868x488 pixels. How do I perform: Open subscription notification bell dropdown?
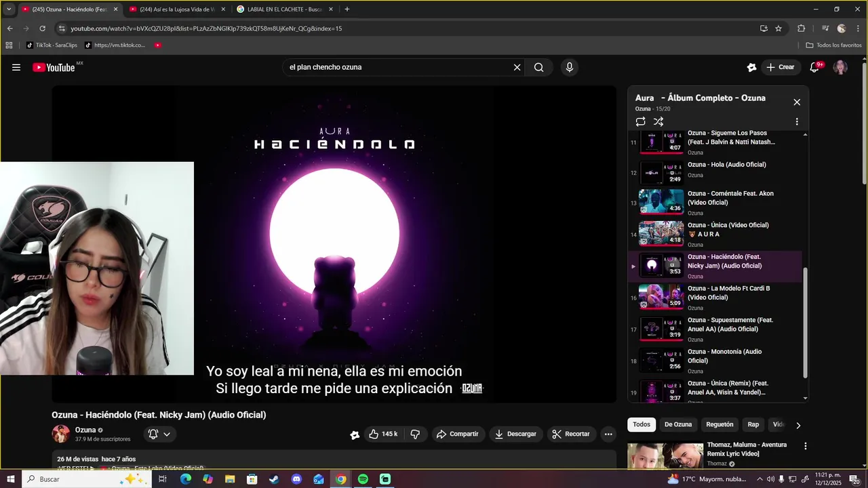click(159, 434)
